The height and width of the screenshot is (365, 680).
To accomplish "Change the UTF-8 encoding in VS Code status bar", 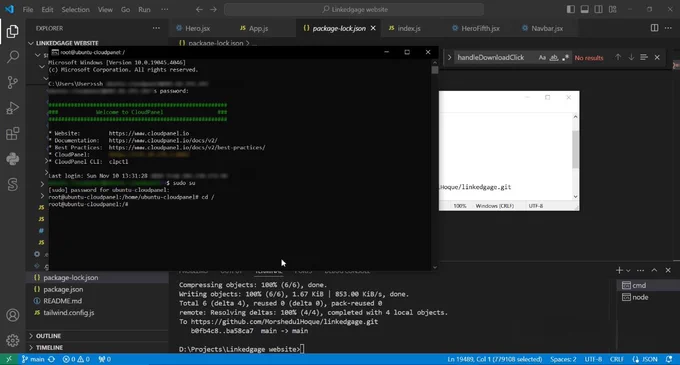I will pyautogui.click(x=593, y=359).
